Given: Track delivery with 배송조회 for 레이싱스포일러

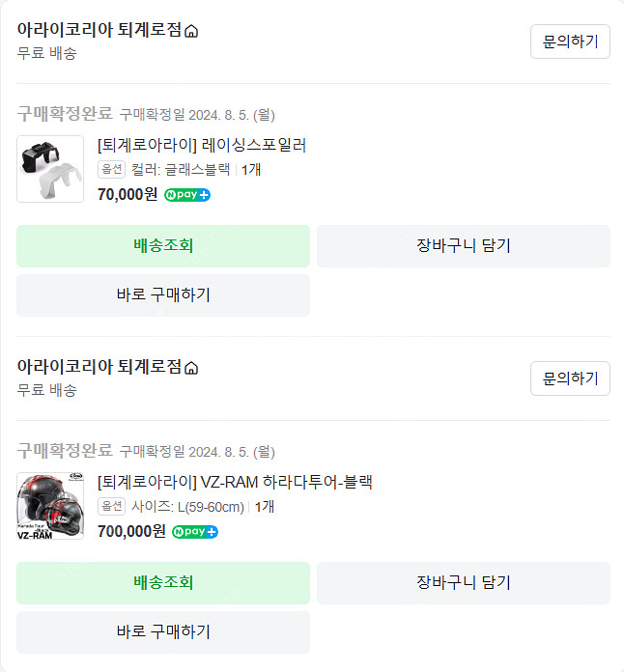Looking at the screenshot, I should (163, 245).
